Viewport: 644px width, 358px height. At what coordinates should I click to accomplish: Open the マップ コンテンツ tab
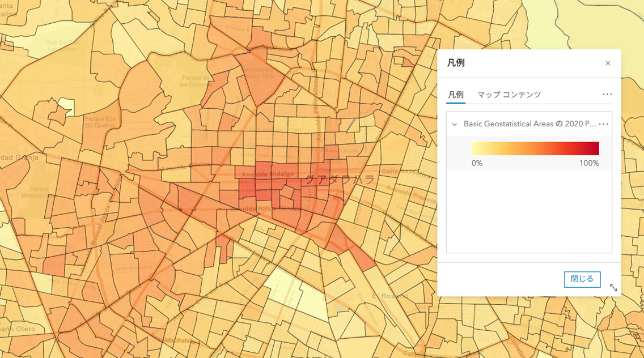pos(509,95)
